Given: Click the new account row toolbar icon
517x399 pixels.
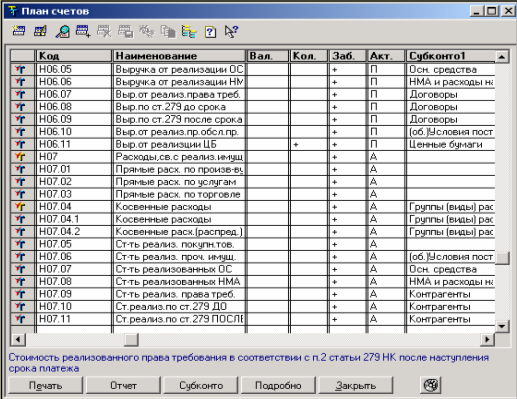Looking at the screenshot, I should click(19, 31).
